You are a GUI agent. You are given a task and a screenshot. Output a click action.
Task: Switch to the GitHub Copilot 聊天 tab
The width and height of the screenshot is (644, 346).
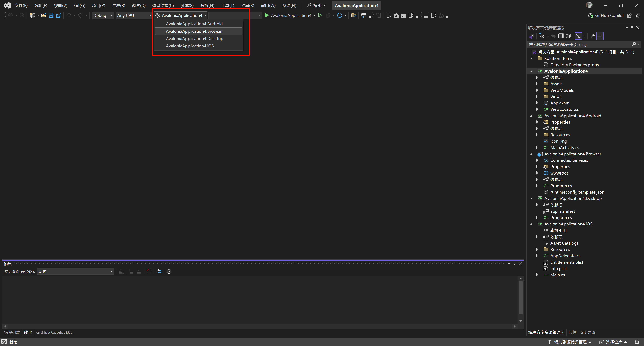pos(55,332)
